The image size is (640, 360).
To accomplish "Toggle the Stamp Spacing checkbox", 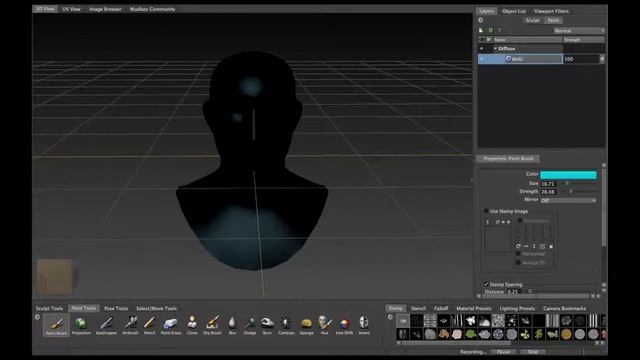I will 486,284.
